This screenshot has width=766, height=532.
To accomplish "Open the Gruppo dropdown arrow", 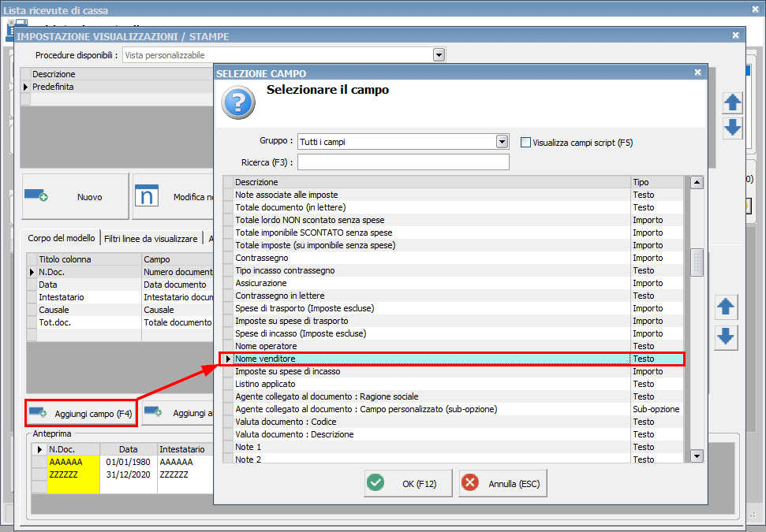I will [502, 142].
